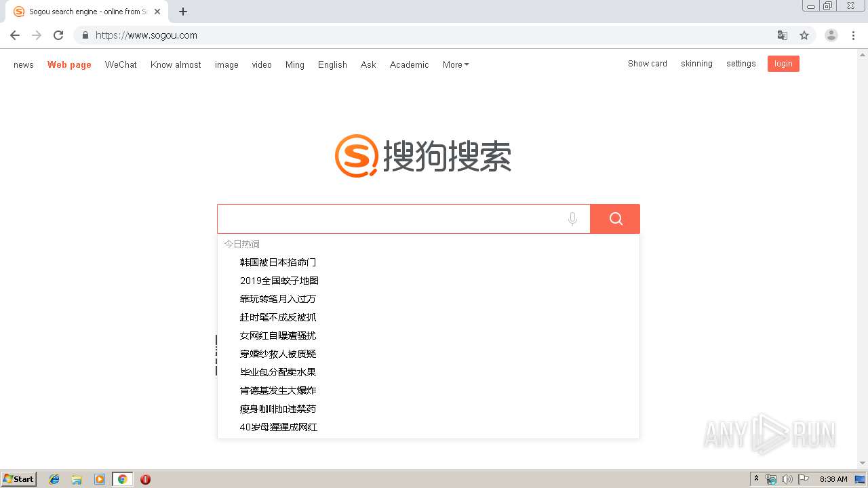This screenshot has width=868, height=488.
Task: Click the Chrome taskbar icon
Action: [x=122, y=479]
